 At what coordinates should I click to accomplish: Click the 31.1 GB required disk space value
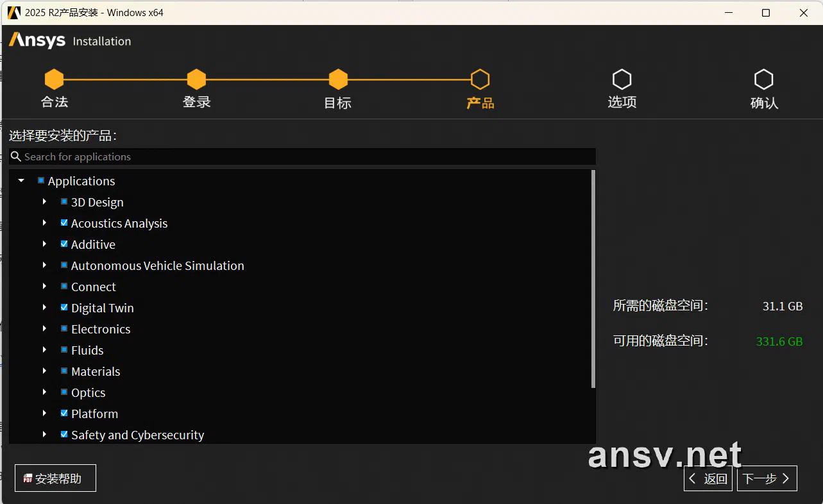pyautogui.click(x=783, y=306)
